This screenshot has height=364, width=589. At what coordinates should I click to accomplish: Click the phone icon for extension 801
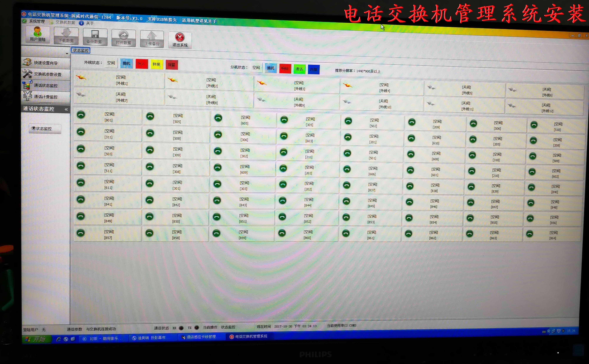[x=81, y=115]
